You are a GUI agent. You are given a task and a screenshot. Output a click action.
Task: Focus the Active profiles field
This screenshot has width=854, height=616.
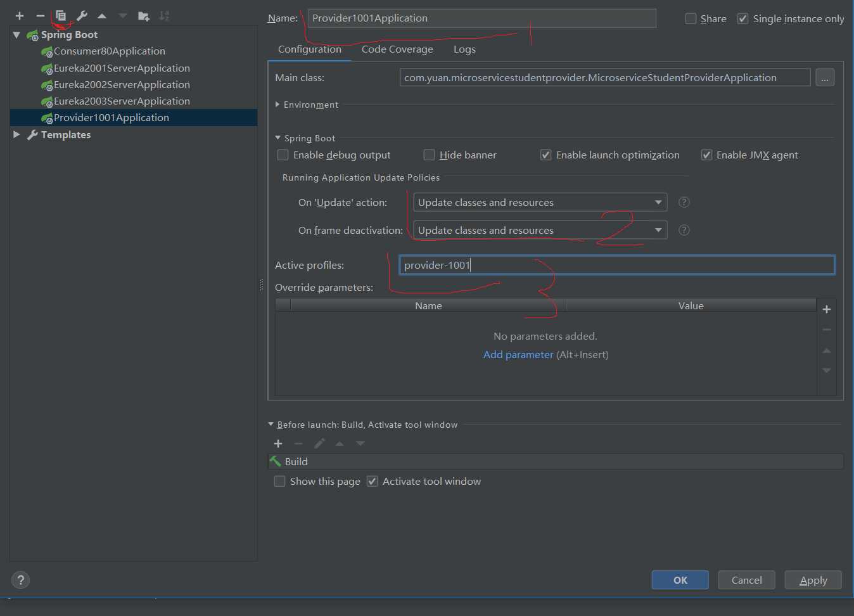click(x=617, y=265)
